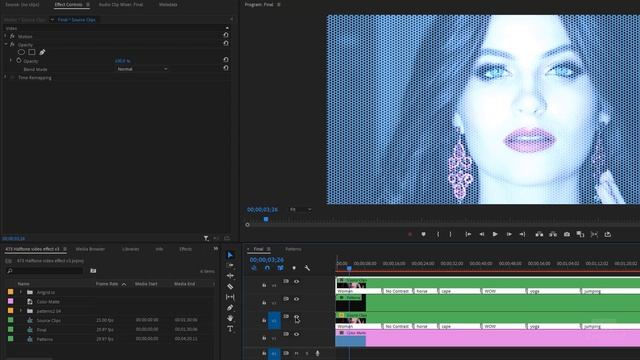Toggle V1 track output eye
The width and height of the screenshot is (640, 360).
[x=296, y=334]
